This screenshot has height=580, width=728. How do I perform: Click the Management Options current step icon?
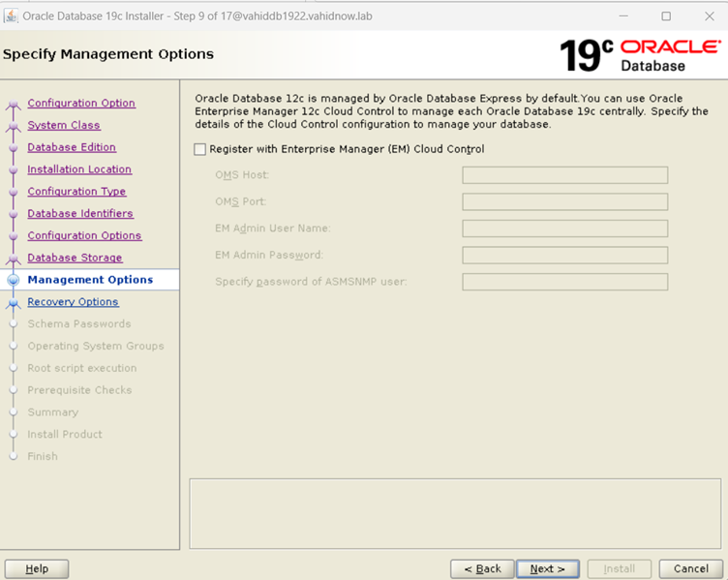coord(14,280)
